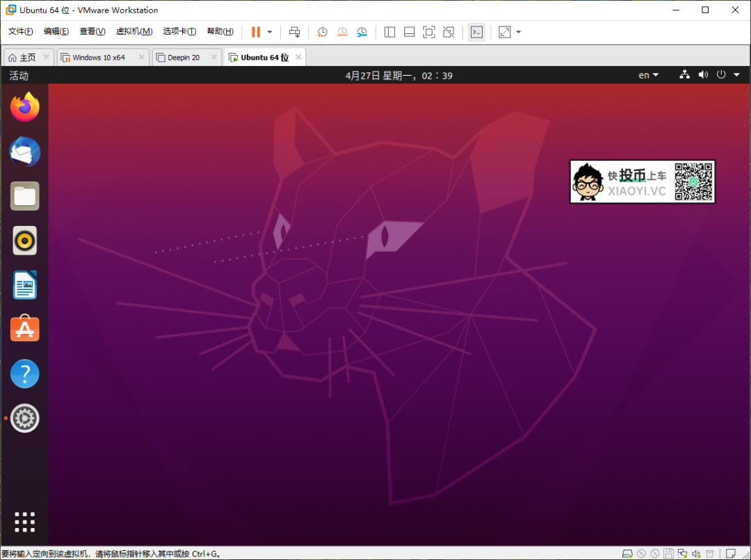Switch to the Deepin 20 tab
This screenshot has width=751, height=560.
[x=182, y=57]
